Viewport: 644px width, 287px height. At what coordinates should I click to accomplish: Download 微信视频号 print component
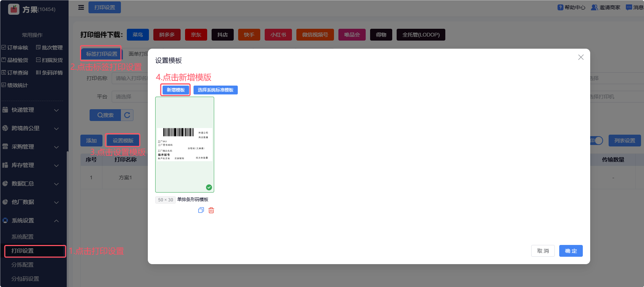(x=315, y=35)
